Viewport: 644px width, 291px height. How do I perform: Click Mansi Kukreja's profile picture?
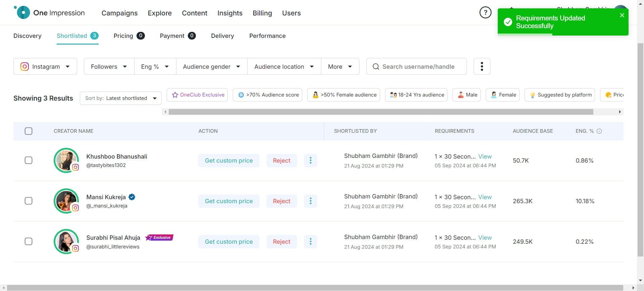click(x=66, y=201)
